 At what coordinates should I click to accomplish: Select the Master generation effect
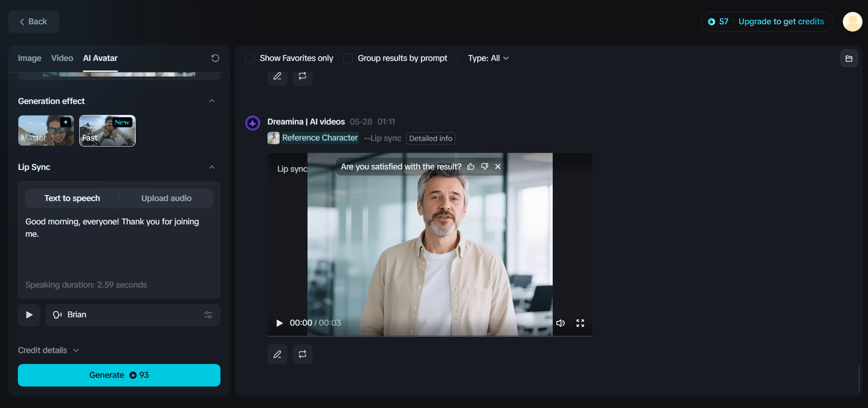[x=46, y=131]
